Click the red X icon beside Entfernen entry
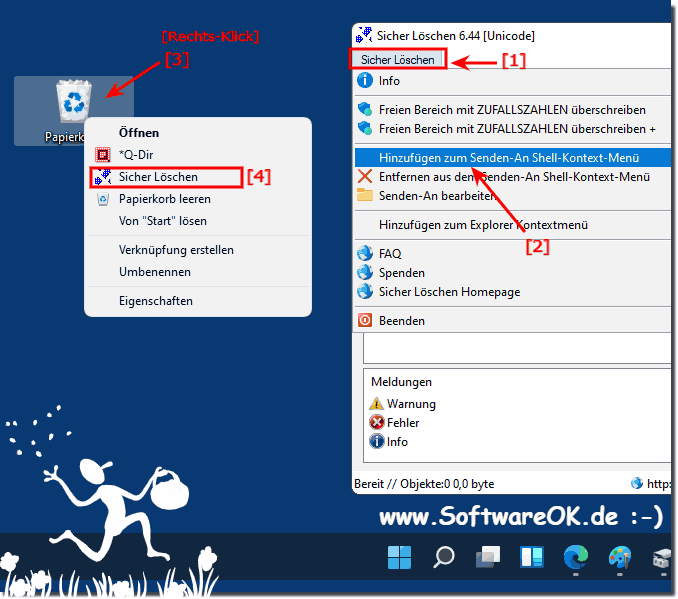This screenshot has height=599, width=678. 365,176
